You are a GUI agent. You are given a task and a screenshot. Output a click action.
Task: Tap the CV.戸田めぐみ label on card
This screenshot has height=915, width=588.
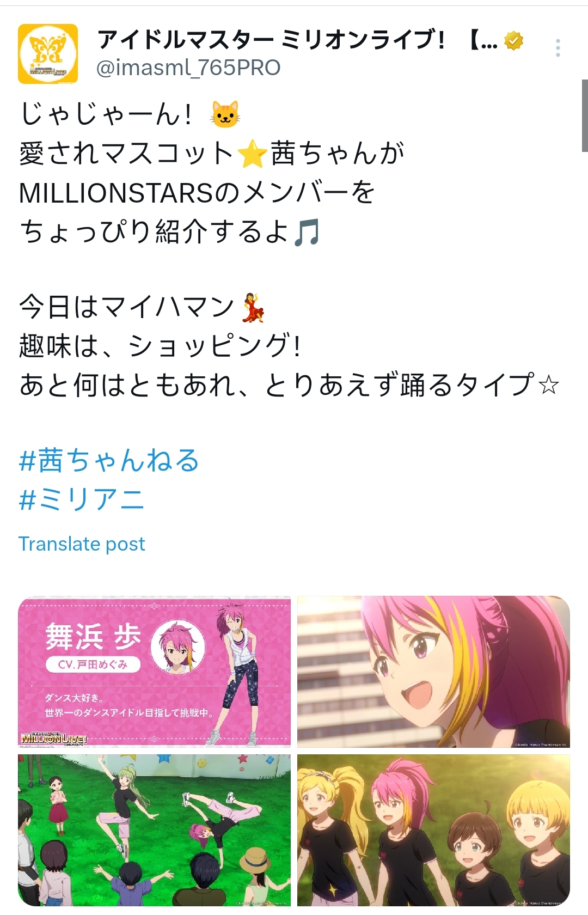click(93, 664)
